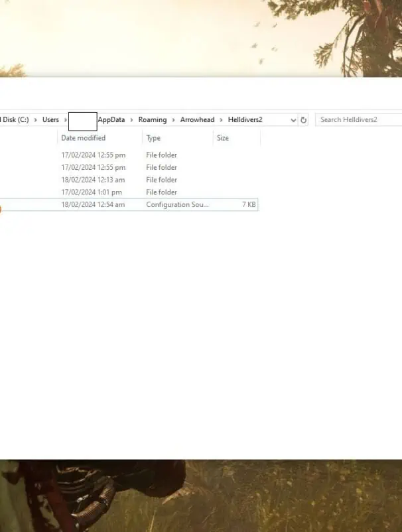Click the 7 KB size value
The width and height of the screenshot is (402, 532).
click(249, 204)
